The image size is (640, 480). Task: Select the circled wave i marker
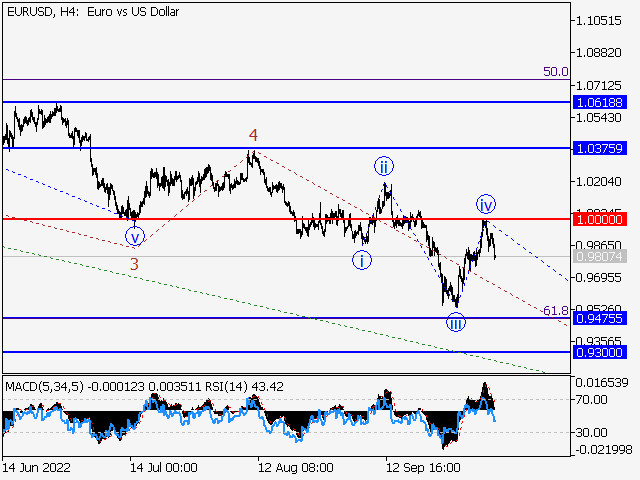click(362, 260)
